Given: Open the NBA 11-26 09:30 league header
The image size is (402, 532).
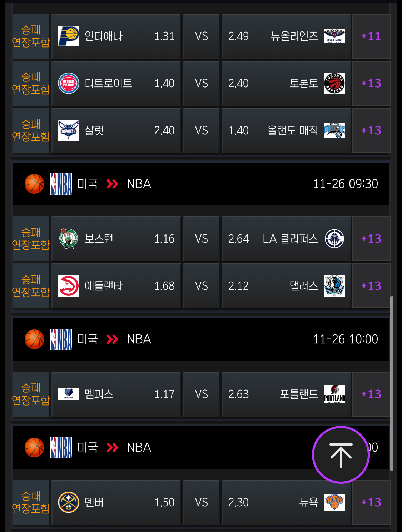Looking at the screenshot, I should coord(201,184).
